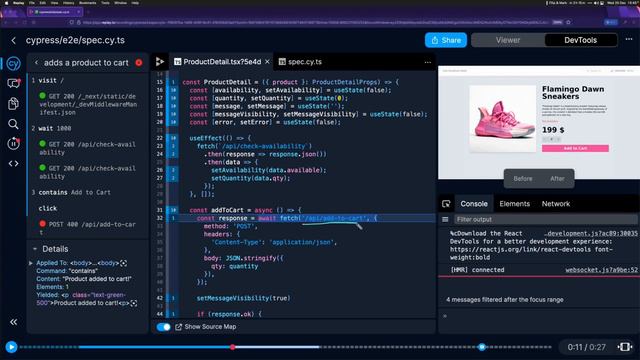Open the source map external link icon
Screen dimensions: 640x360
pos(178,327)
